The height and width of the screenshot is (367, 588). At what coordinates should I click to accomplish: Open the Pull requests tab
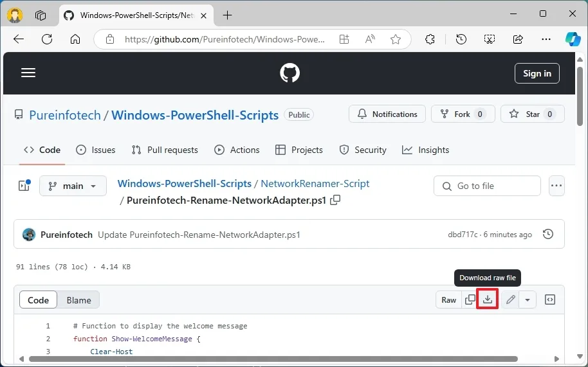pyautogui.click(x=165, y=150)
